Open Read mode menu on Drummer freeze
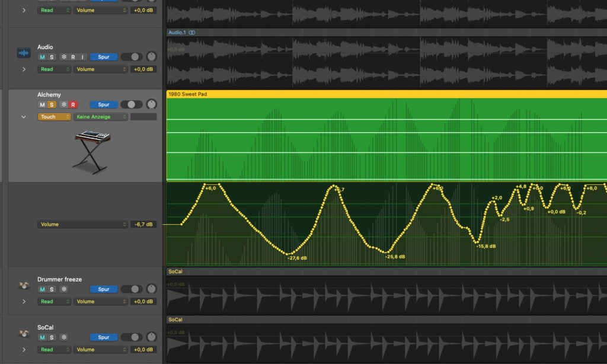The width and height of the screenshot is (607, 364). 54,302
